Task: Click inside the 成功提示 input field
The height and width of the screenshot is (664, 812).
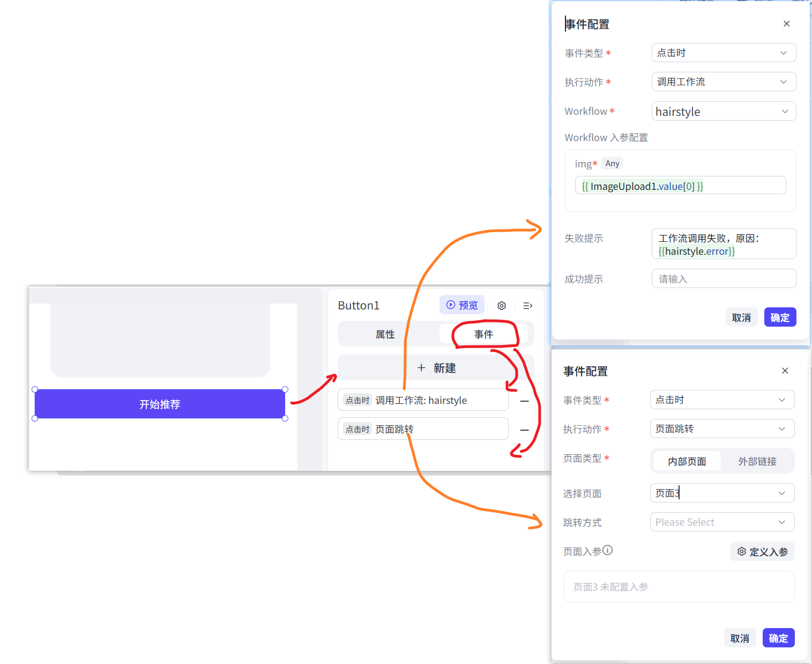Action: (x=723, y=278)
